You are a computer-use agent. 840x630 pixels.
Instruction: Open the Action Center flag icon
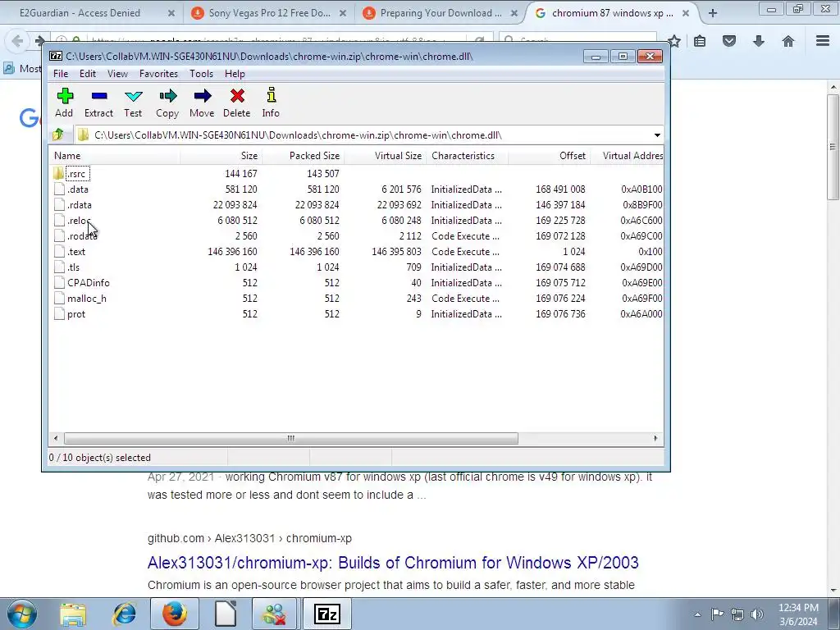click(x=717, y=614)
